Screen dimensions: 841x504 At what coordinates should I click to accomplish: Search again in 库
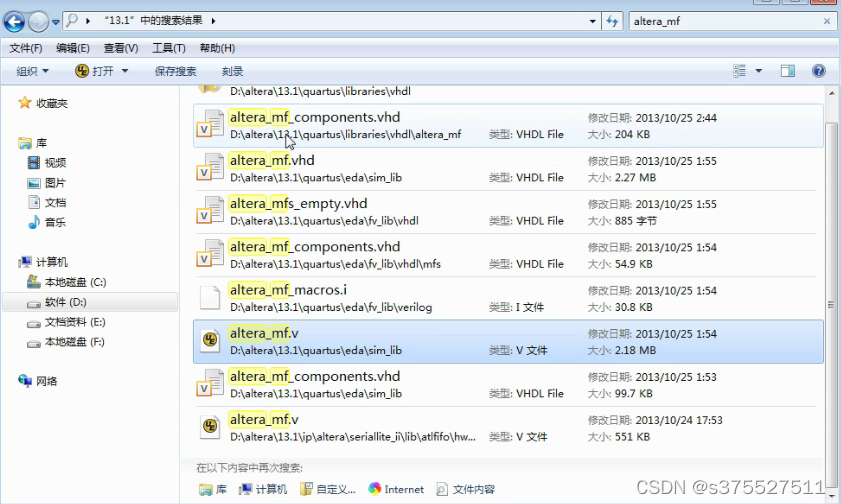point(213,489)
